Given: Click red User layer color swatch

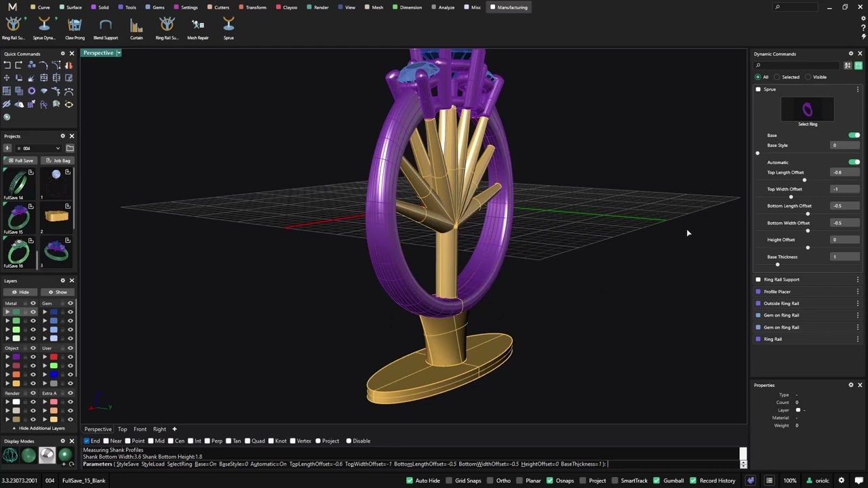Looking at the screenshot, I should point(54,357).
